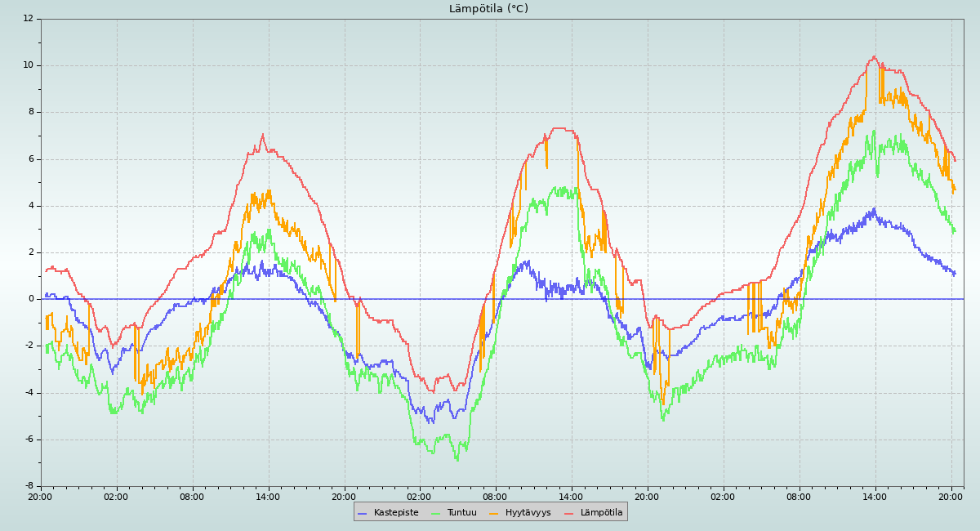Click the -8 label on the y-axis
The width and height of the screenshot is (980, 531).
point(28,486)
